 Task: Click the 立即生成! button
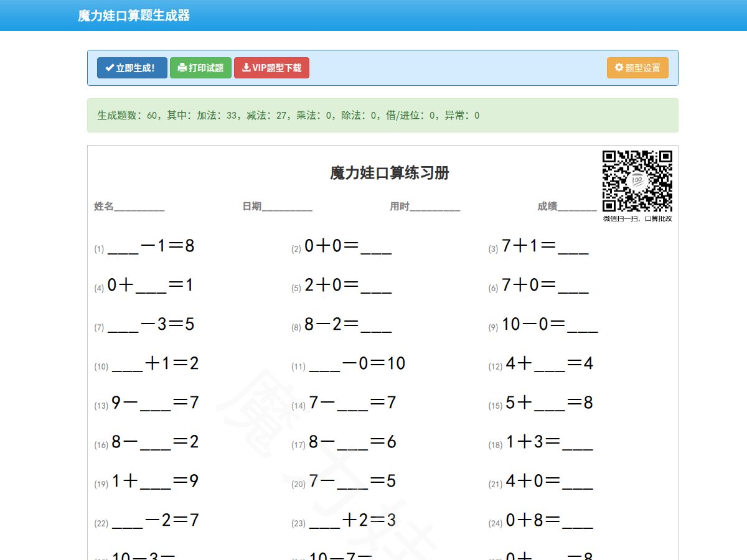tap(132, 68)
